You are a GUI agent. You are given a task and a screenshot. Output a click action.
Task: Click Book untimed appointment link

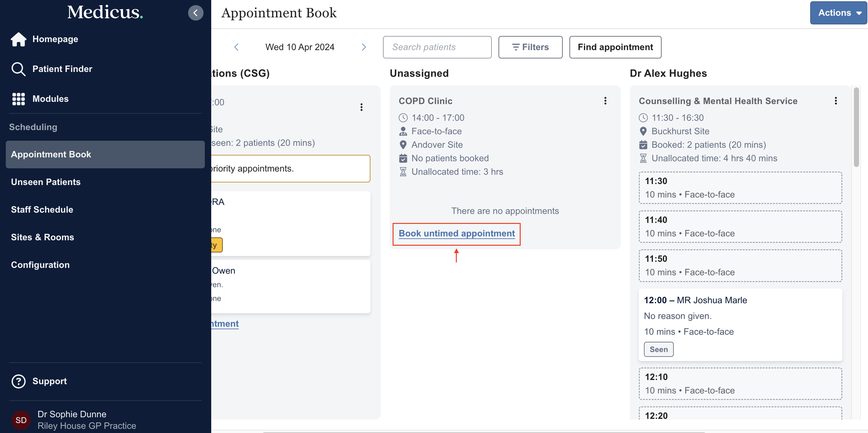[x=456, y=233]
